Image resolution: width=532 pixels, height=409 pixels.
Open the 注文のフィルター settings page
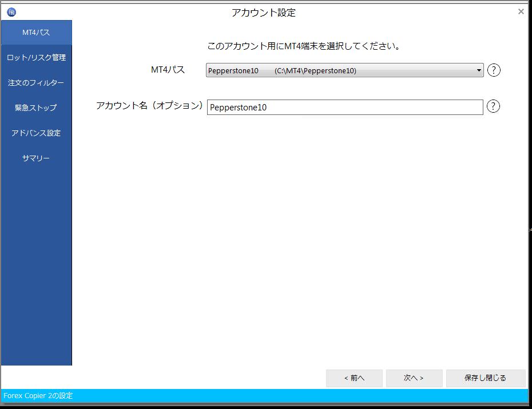pyautogui.click(x=35, y=82)
